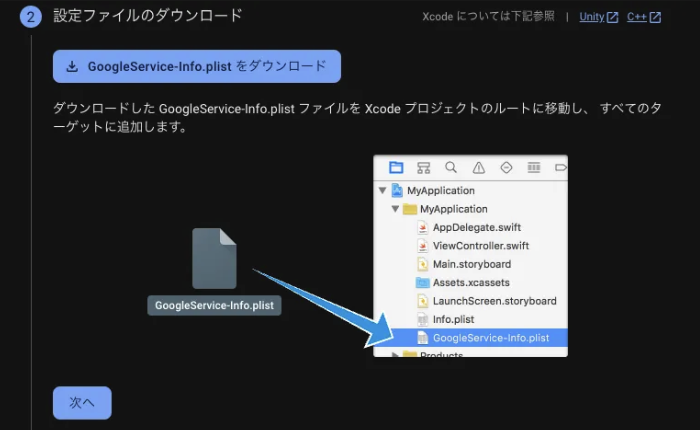Click the download arrow icon in button
This screenshot has height=430, width=700.
point(72,67)
